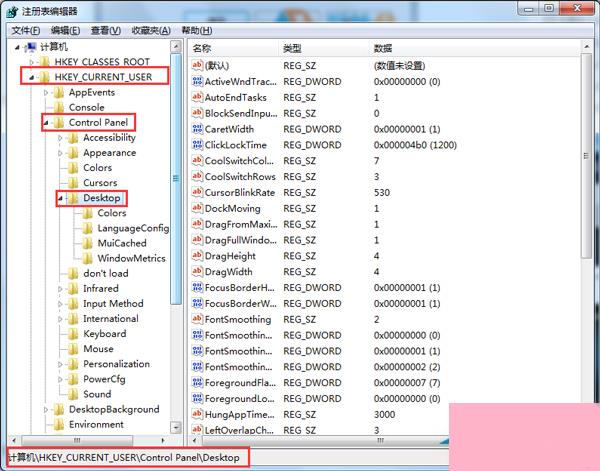Image resolution: width=600 pixels, height=471 pixels.
Task: Click the value list vertical scrollbar thumb
Action: pyautogui.click(x=586, y=156)
